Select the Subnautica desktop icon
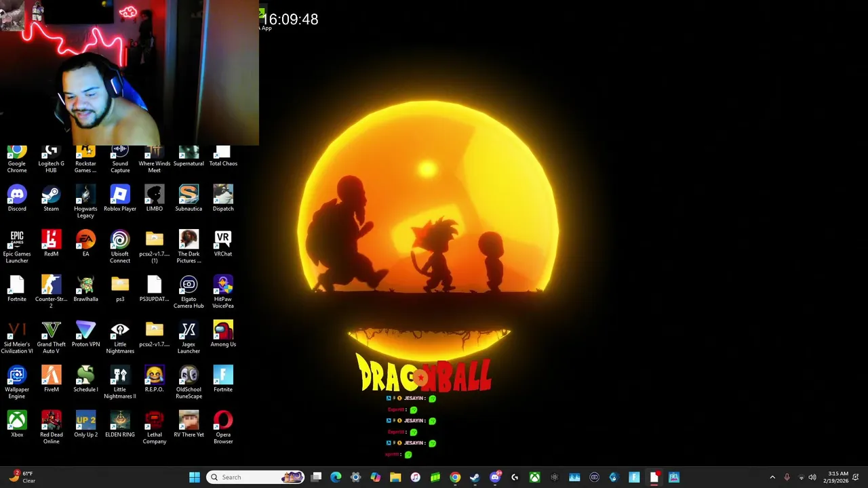This screenshot has width=868, height=488. tap(189, 199)
